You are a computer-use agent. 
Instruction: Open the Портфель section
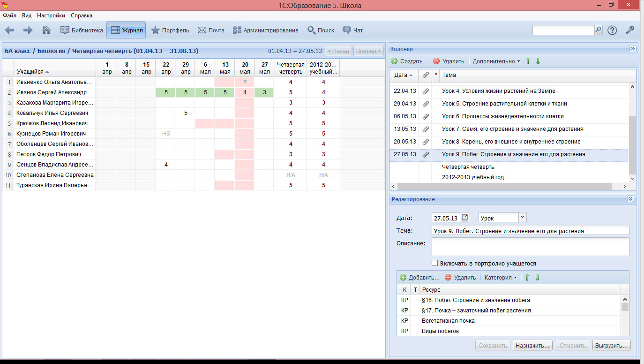tap(170, 30)
